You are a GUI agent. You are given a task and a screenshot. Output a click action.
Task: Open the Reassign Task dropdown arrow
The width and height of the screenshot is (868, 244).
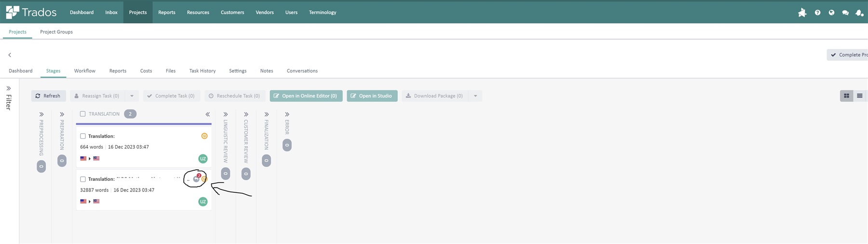pyautogui.click(x=132, y=96)
